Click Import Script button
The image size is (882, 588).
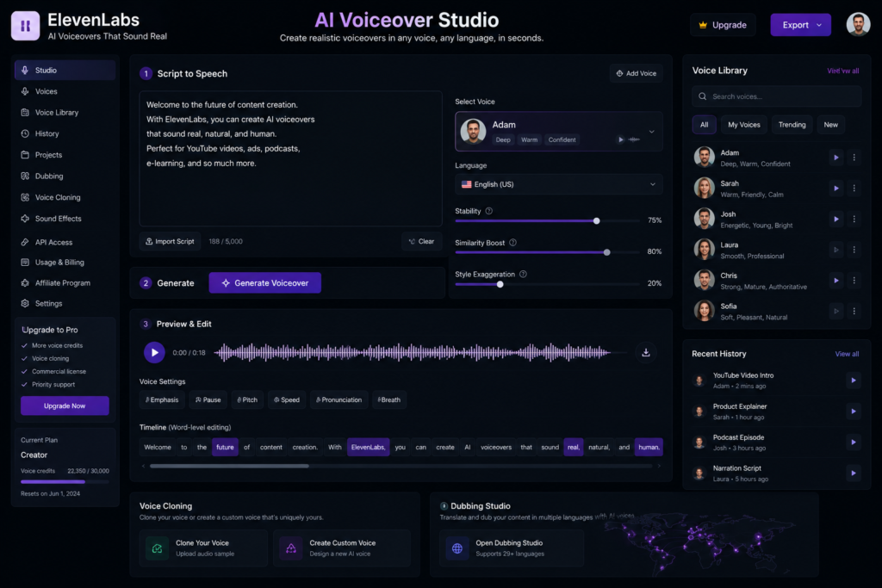pos(170,241)
